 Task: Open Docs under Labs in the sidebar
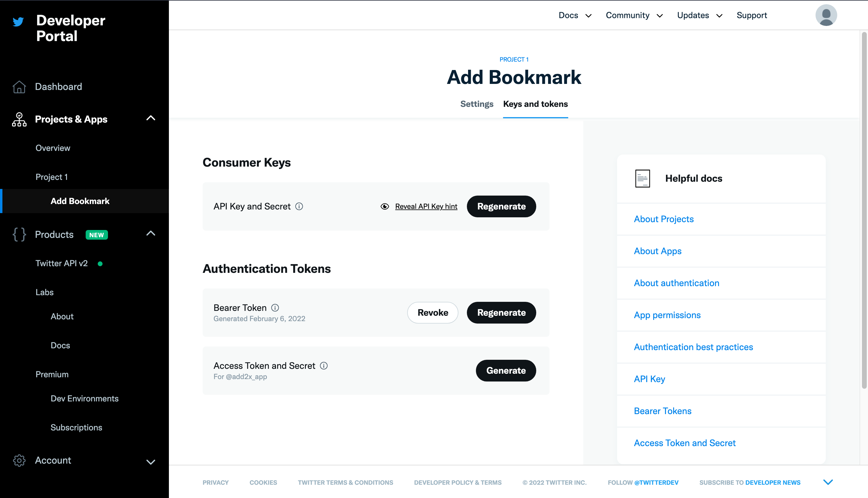(x=60, y=346)
